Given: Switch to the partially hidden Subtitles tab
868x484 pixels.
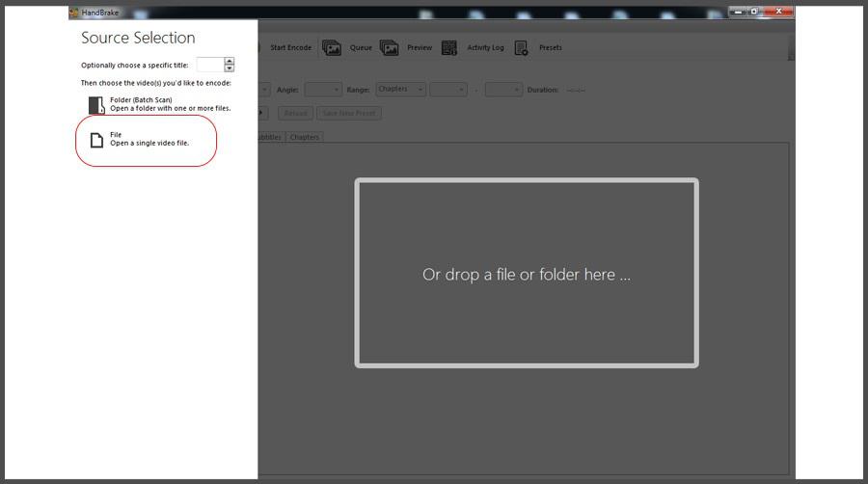Looking at the screenshot, I should click(x=271, y=137).
